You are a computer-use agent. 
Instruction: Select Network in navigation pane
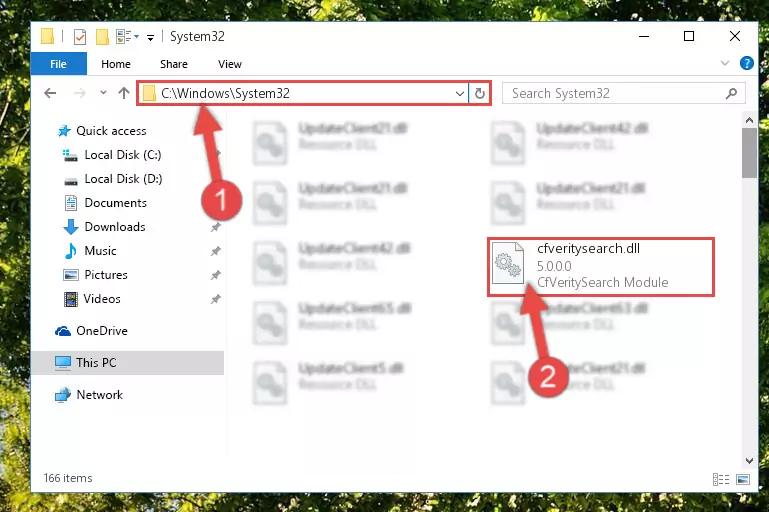(100, 395)
